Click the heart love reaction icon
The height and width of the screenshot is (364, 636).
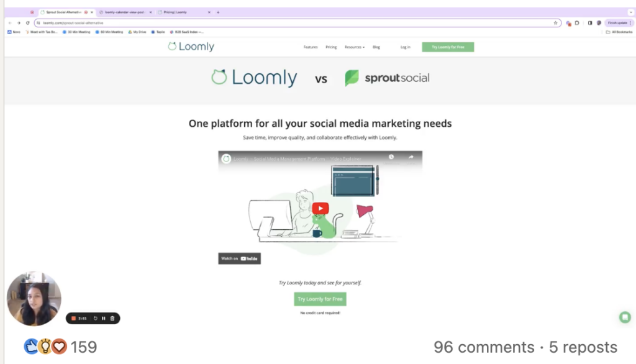coord(59,347)
